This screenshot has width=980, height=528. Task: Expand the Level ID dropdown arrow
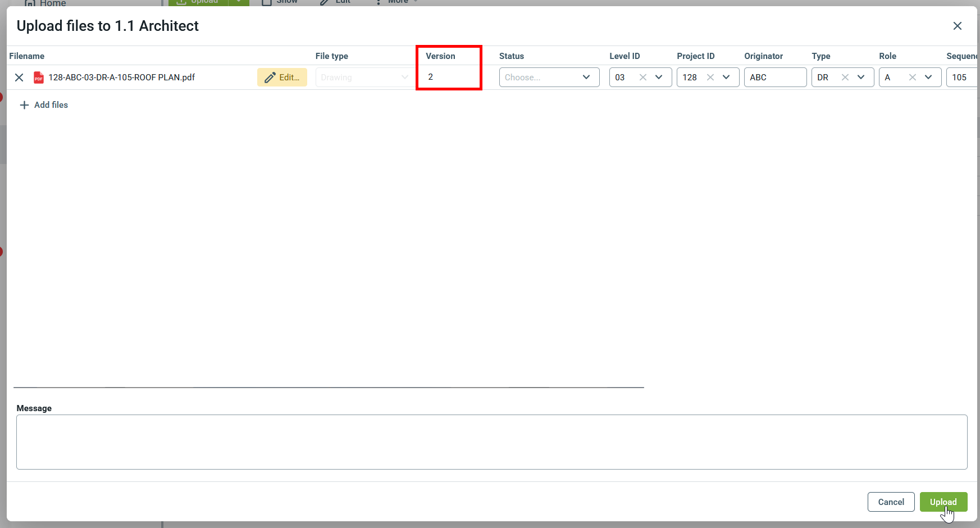point(659,78)
